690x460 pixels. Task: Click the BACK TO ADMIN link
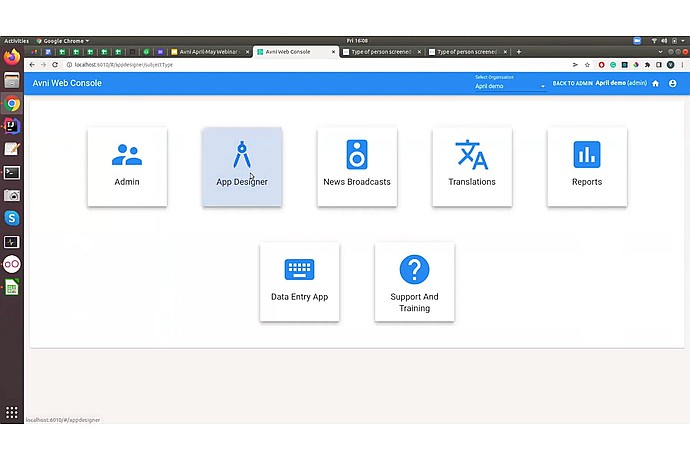click(573, 83)
